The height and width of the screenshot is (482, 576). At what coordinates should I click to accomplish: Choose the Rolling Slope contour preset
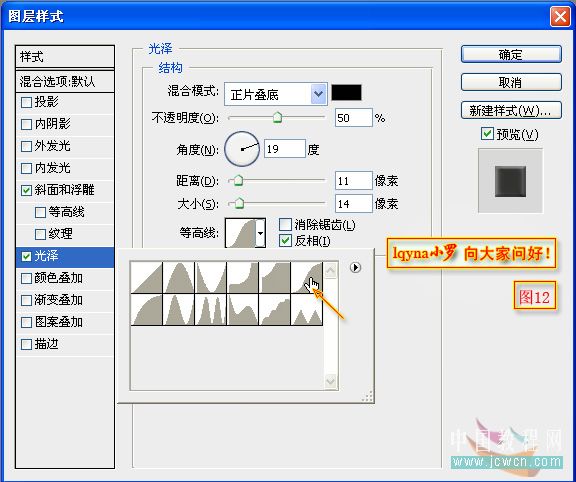(242, 309)
